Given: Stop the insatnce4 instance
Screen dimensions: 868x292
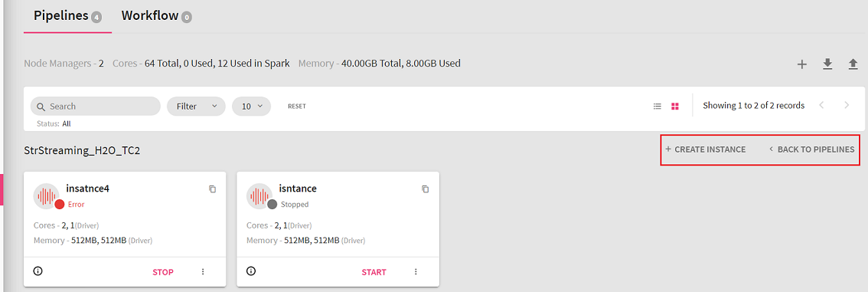Looking at the screenshot, I should [163, 272].
